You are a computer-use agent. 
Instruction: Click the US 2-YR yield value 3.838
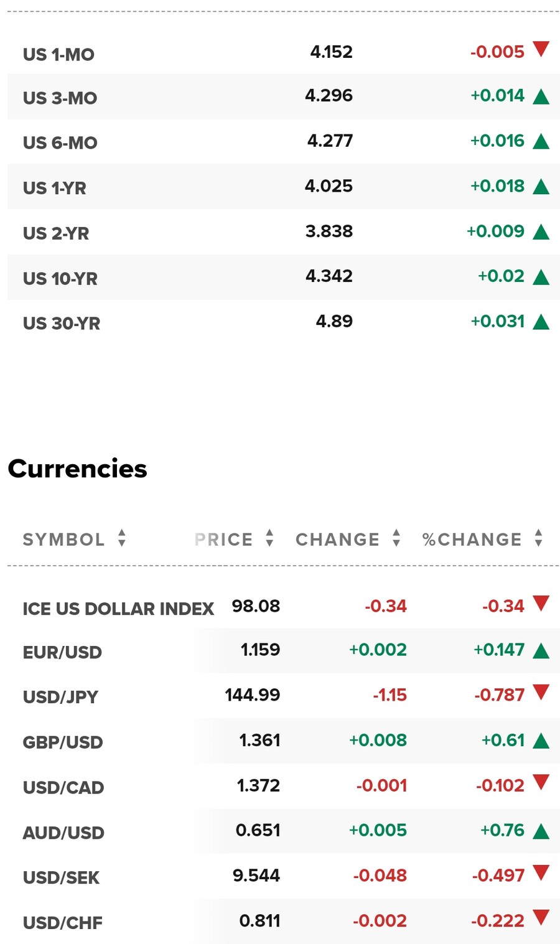[x=329, y=231]
